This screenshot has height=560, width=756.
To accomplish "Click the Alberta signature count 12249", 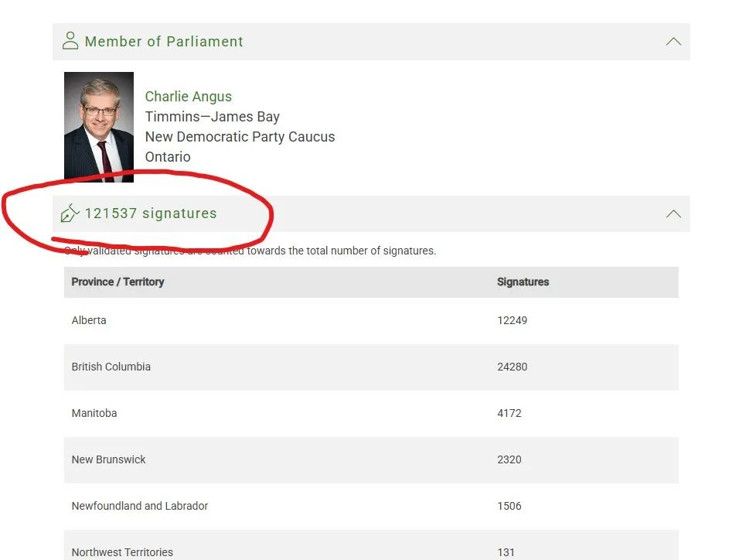I will coord(512,320).
